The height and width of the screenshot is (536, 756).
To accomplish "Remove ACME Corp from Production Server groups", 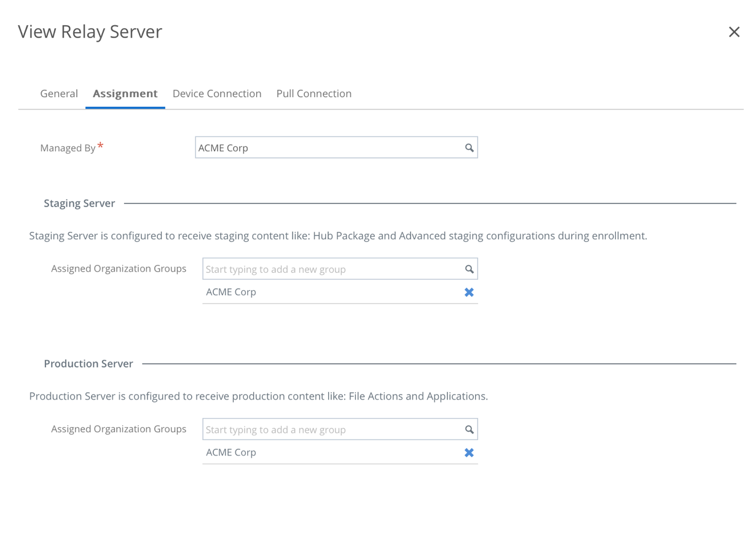I will (x=469, y=453).
